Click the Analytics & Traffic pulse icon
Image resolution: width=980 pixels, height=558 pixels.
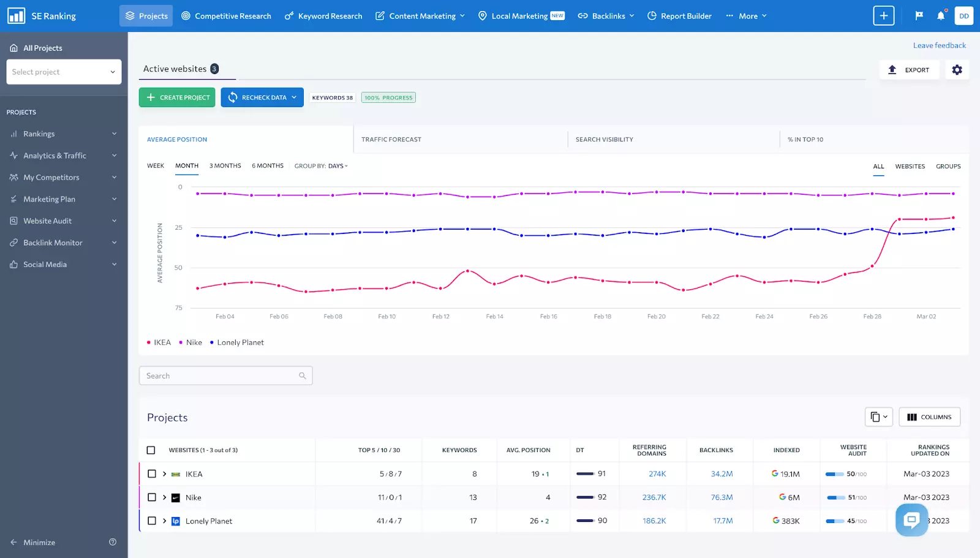pos(13,156)
